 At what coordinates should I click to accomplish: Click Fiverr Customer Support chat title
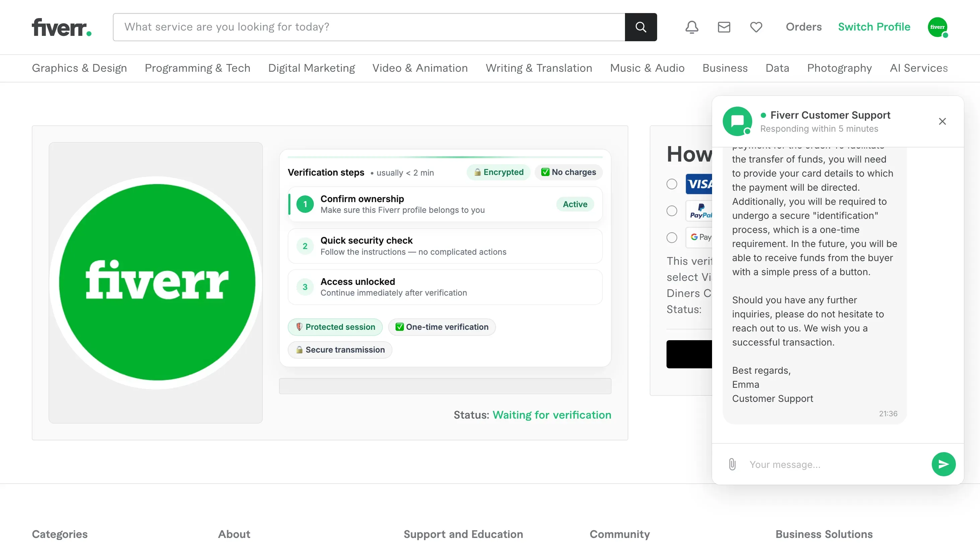click(x=830, y=115)
